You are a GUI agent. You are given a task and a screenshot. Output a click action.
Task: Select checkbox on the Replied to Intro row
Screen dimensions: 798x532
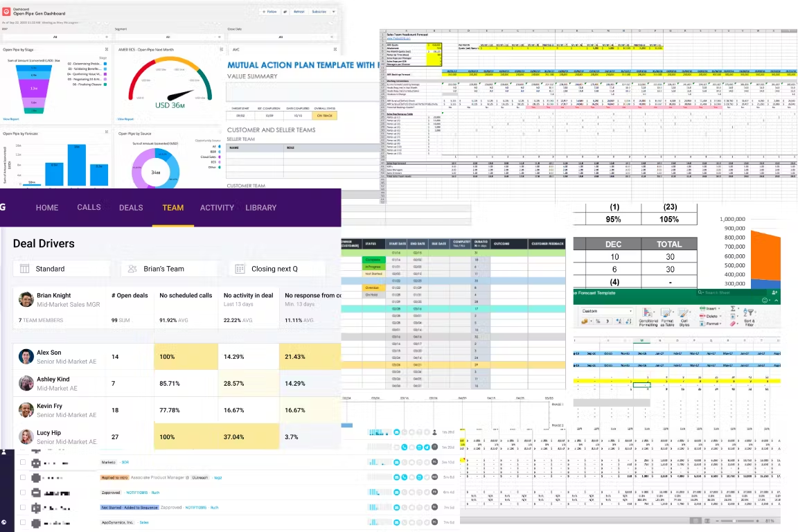tap(22, 477)
